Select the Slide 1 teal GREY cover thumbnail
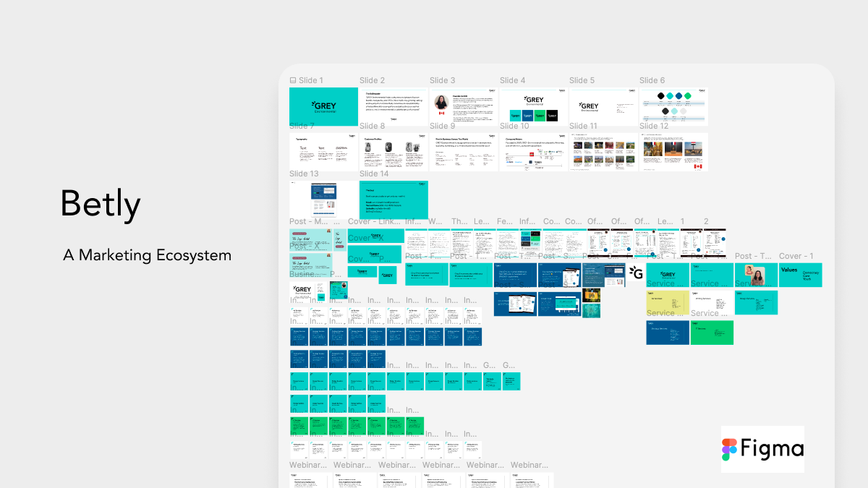 323,106
